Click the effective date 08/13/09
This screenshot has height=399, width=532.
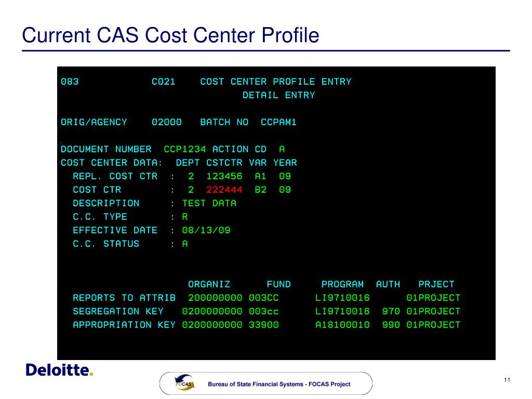click(x=206, y=230)
